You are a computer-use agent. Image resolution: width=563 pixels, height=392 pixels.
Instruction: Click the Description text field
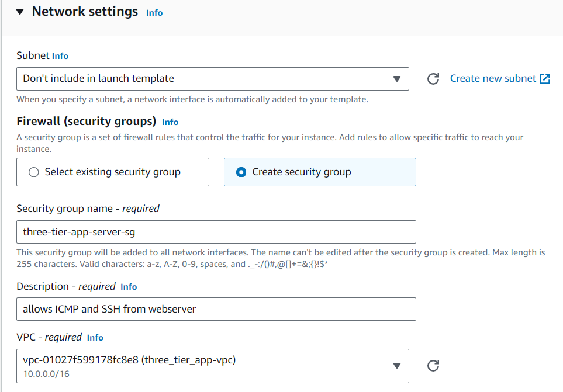pos(216,309)
